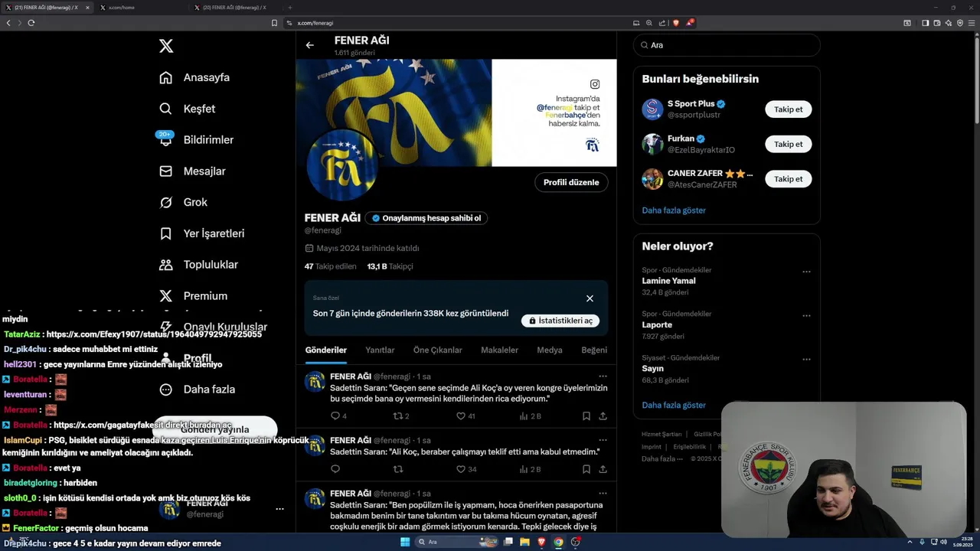Show more suggested accounts link
This screenshot has width=980, height=551.
coord(674,210)
